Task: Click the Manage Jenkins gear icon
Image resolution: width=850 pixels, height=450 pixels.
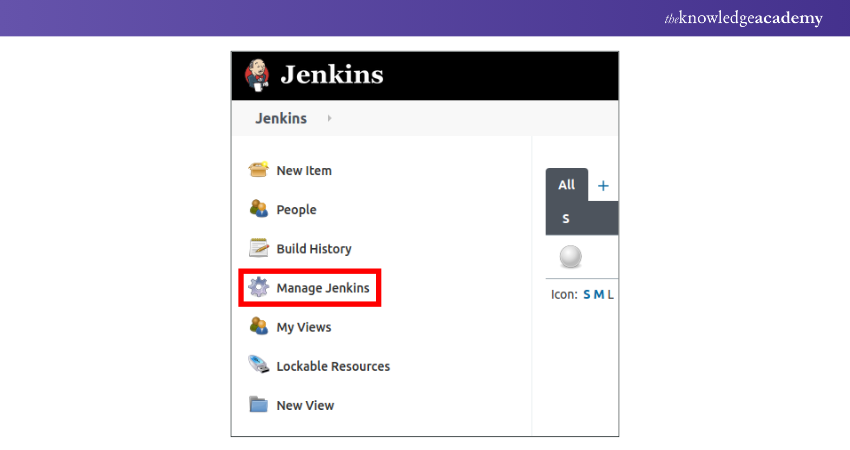Action: pos(259,288)
